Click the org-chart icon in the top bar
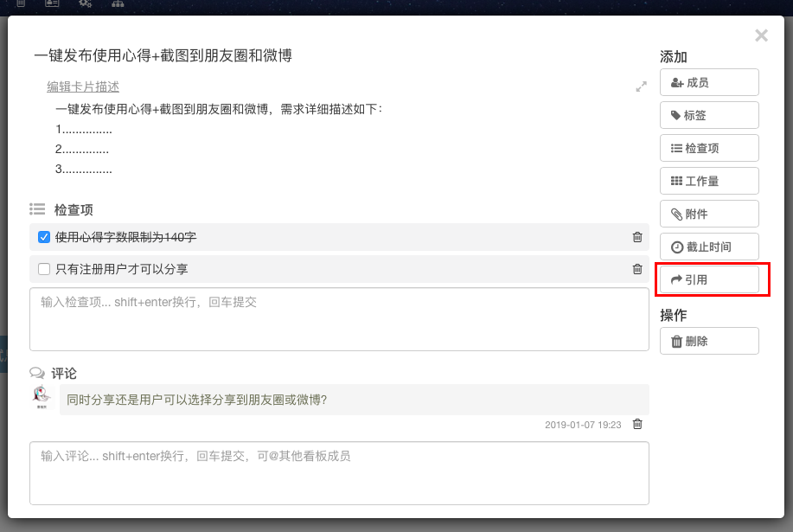 point(117,4)
